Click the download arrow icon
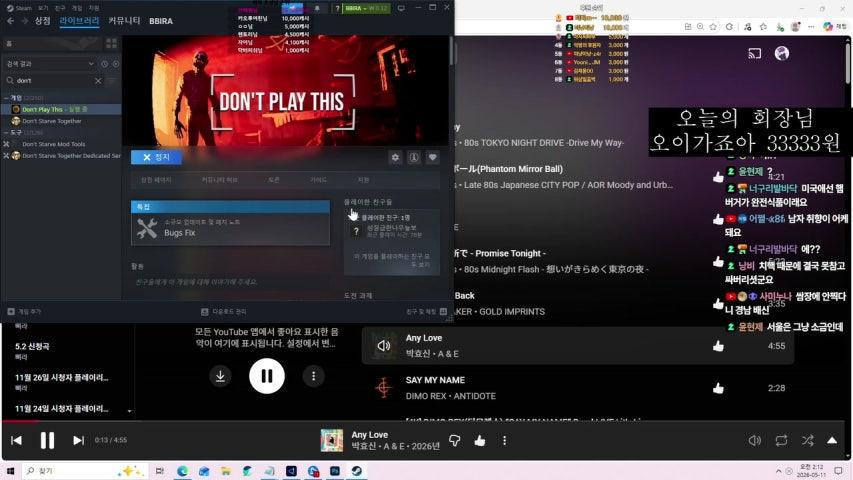853x480 pixels. click(x=220, y=376)
